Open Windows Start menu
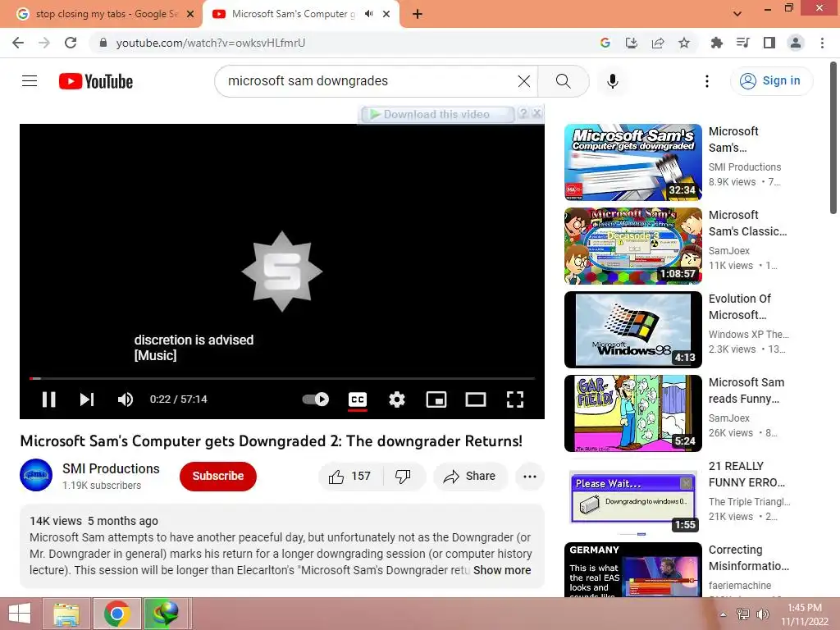840x630 pixels. [x=20, y=614]
